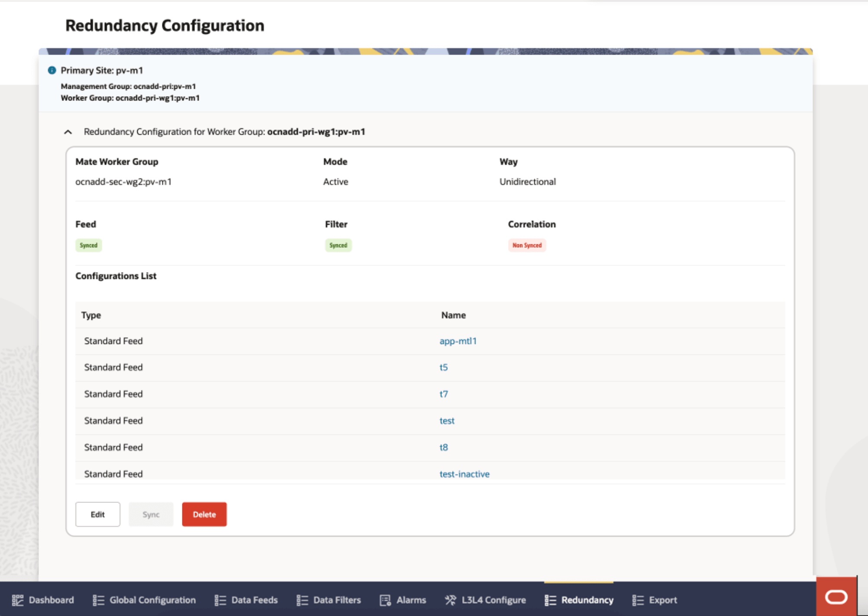Click the Export list icon

pyautogui.click(x=638, y=600)
